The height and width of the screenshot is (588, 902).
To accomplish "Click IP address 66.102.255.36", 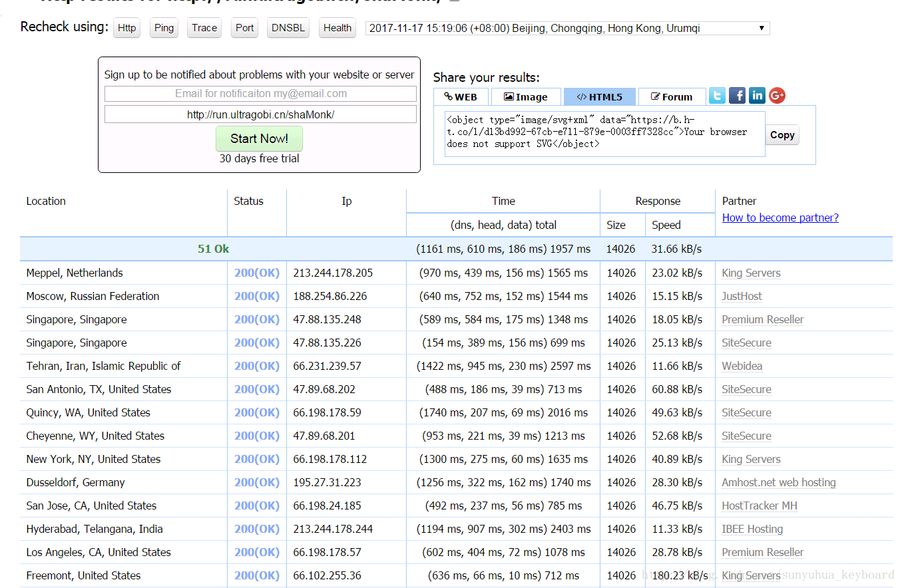I will click(327, 575).
